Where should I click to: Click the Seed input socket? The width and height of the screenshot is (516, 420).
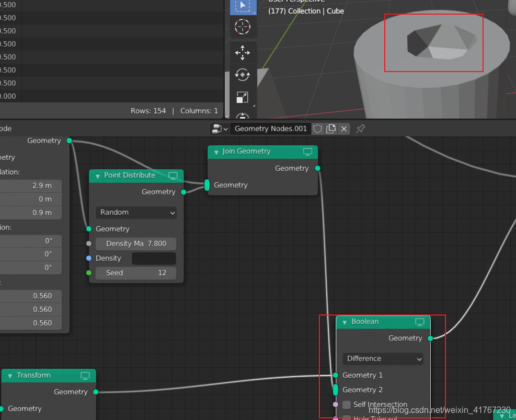point(89,273)
